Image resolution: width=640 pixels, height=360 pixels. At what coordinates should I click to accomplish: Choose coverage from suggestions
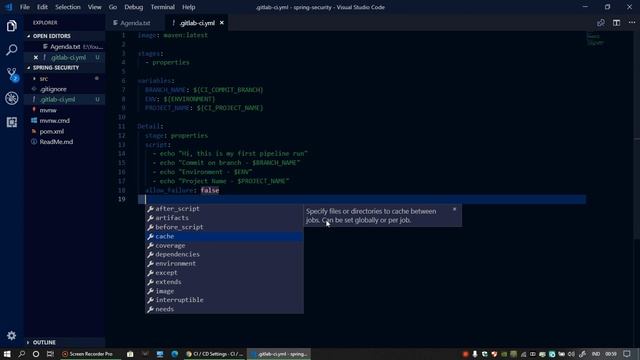(224, 245)
